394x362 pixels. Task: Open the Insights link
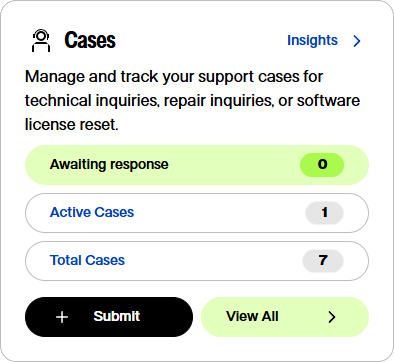point(312,40)
